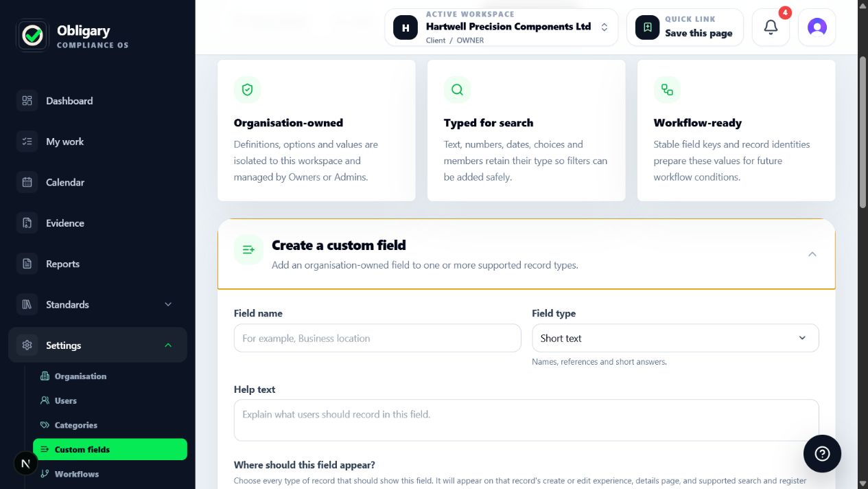Expand the Standards menu section
Screen dimensions: 868x489
click(97, 304)
